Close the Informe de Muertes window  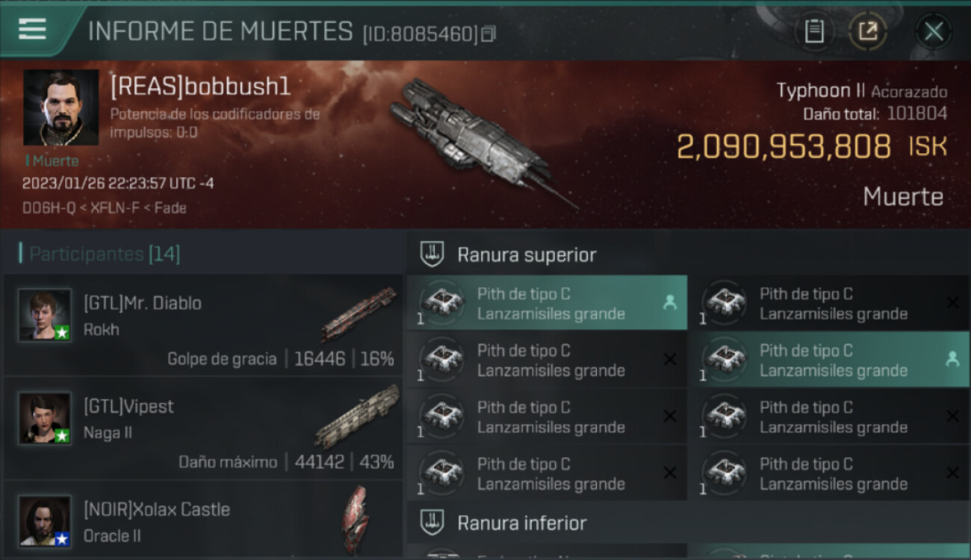(934, 31)
